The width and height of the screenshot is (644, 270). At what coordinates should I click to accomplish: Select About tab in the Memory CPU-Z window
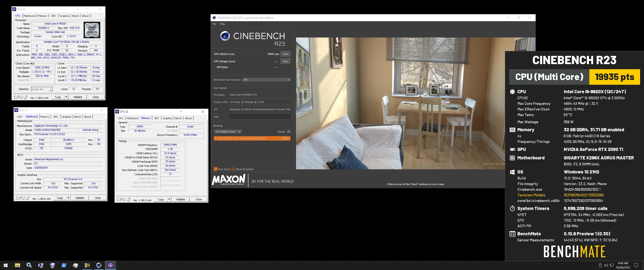coord(189,118)
